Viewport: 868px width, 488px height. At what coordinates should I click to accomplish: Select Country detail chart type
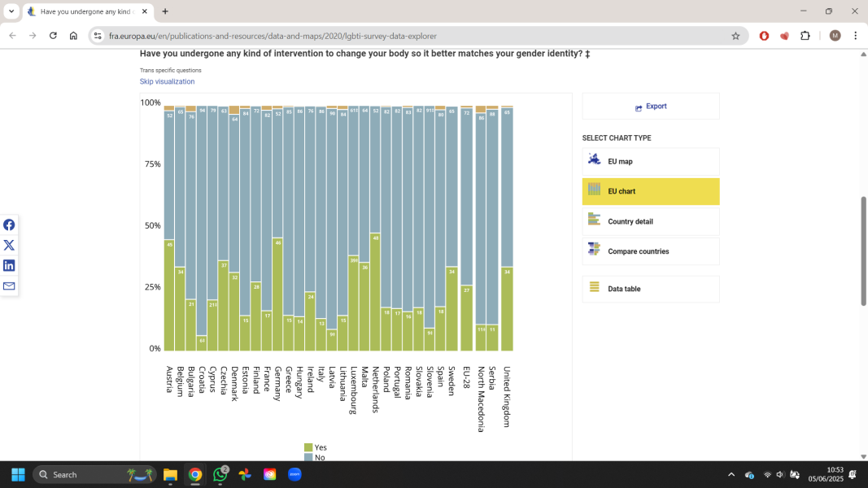pos(650,221)
